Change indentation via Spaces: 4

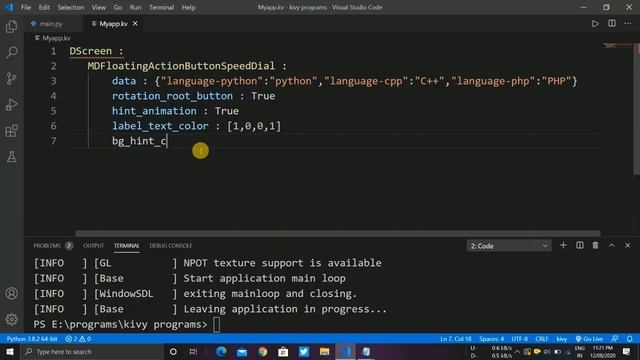point(491,339)
